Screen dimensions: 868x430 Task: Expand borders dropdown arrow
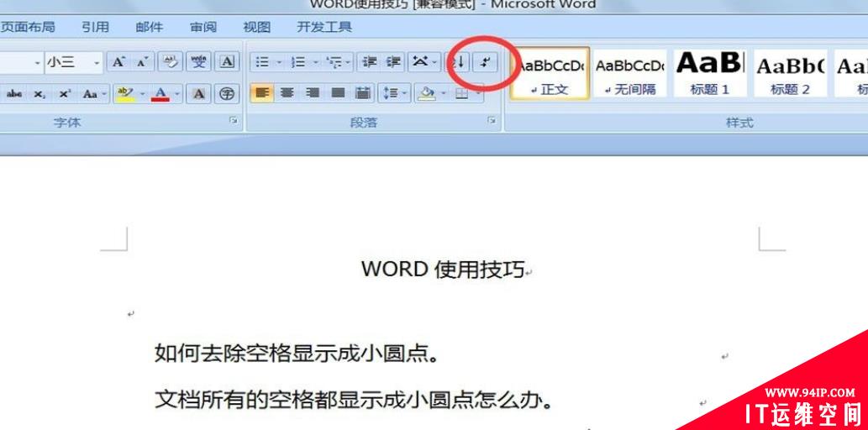(x=477, y=93)
